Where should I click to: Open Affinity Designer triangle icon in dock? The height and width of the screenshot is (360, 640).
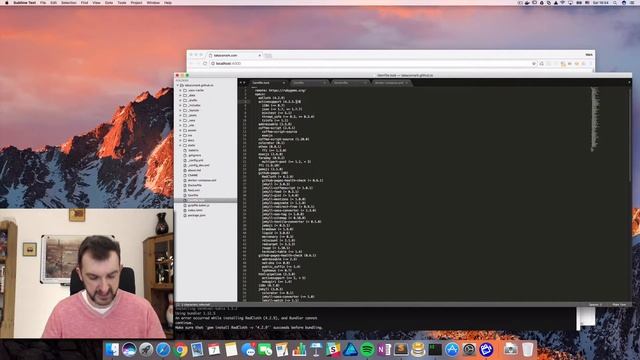pos(350,349)
